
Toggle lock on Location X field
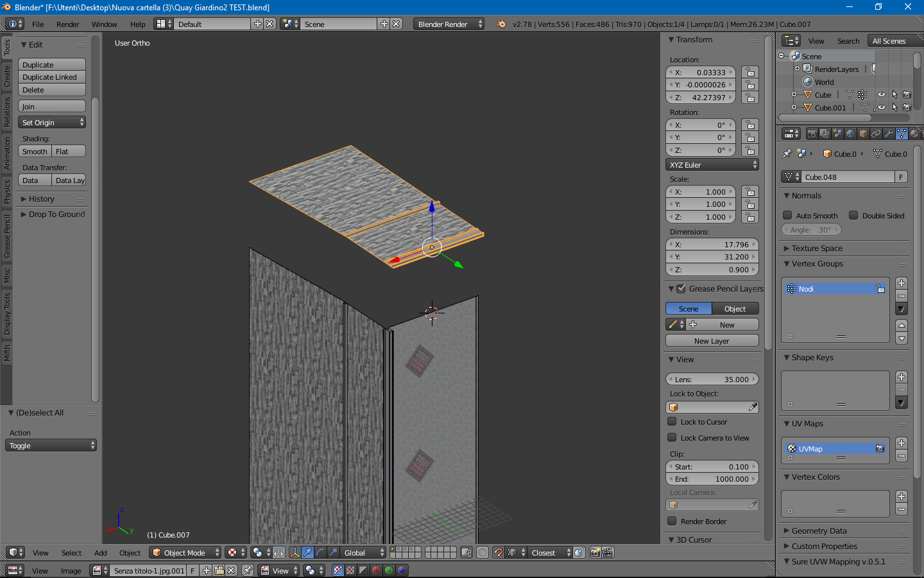(x=749, y=73)
